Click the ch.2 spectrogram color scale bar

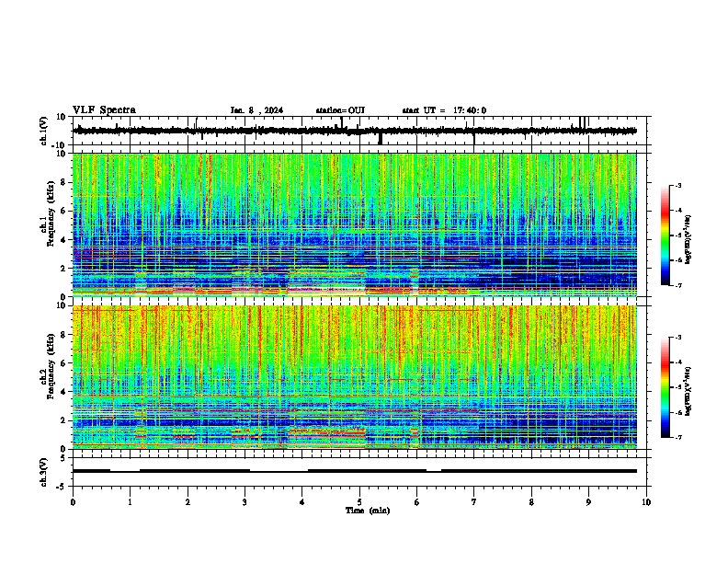(665, 387)
